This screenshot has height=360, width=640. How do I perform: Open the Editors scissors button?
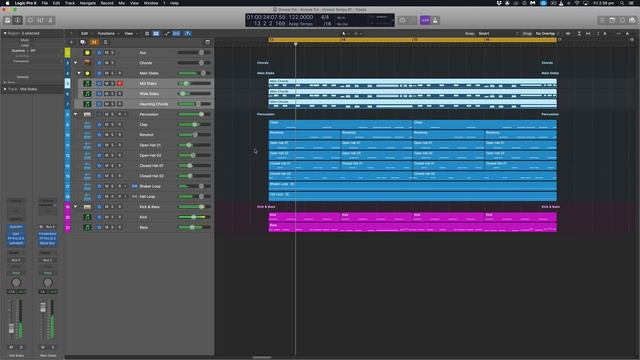coord(51,20)
